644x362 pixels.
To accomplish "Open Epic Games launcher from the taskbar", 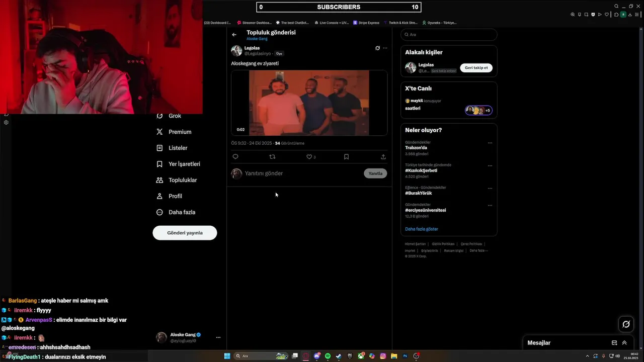I will [x=350, y=356].
